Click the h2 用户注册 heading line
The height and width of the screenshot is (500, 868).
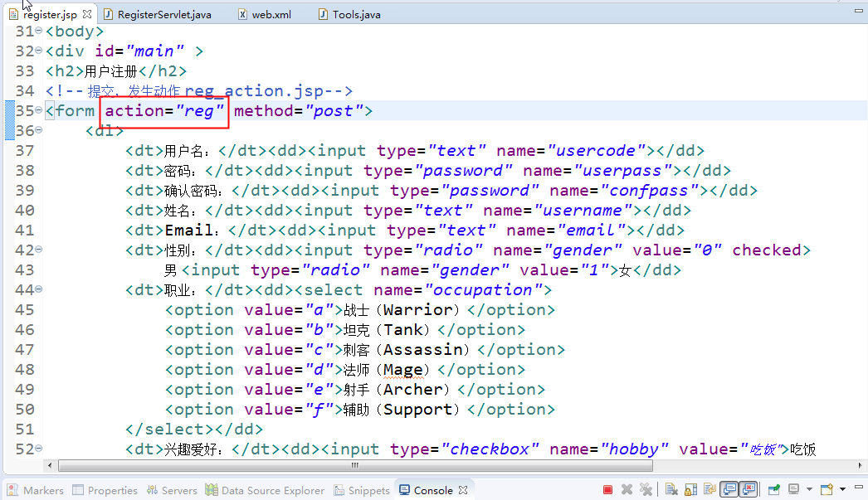point(116,71)
